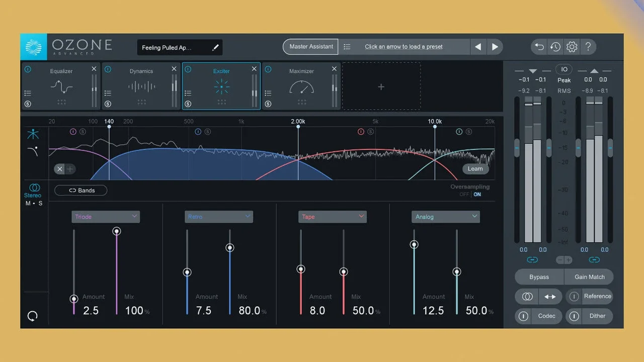Enable the Reference power toggle

point(574,297)
